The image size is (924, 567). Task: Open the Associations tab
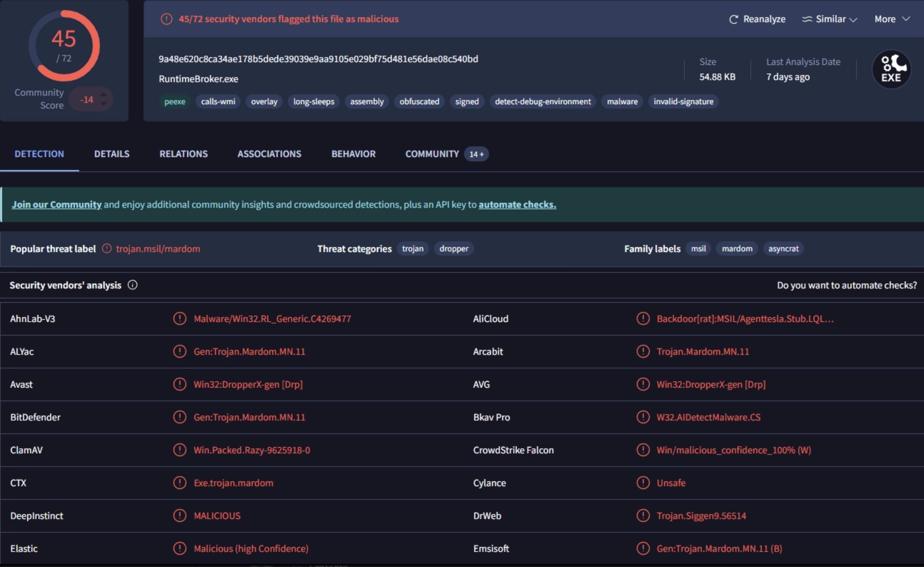click(x=269, y=154)
